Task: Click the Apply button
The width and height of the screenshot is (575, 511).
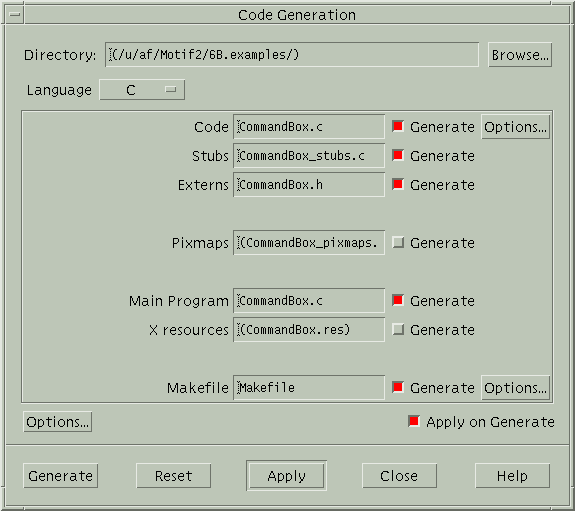Action: tap(286, 476)
